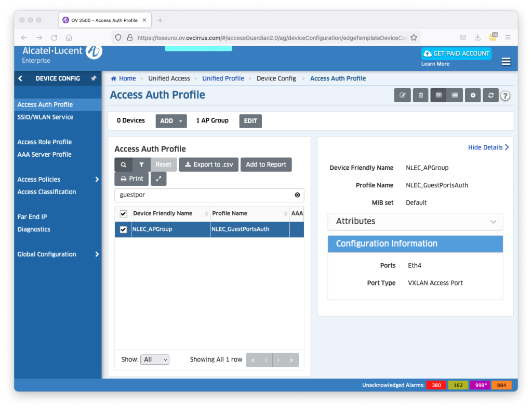This screenshot has height=409, width=532.
Task: Click Export to .csv button
Action: [x=209, y=165]
